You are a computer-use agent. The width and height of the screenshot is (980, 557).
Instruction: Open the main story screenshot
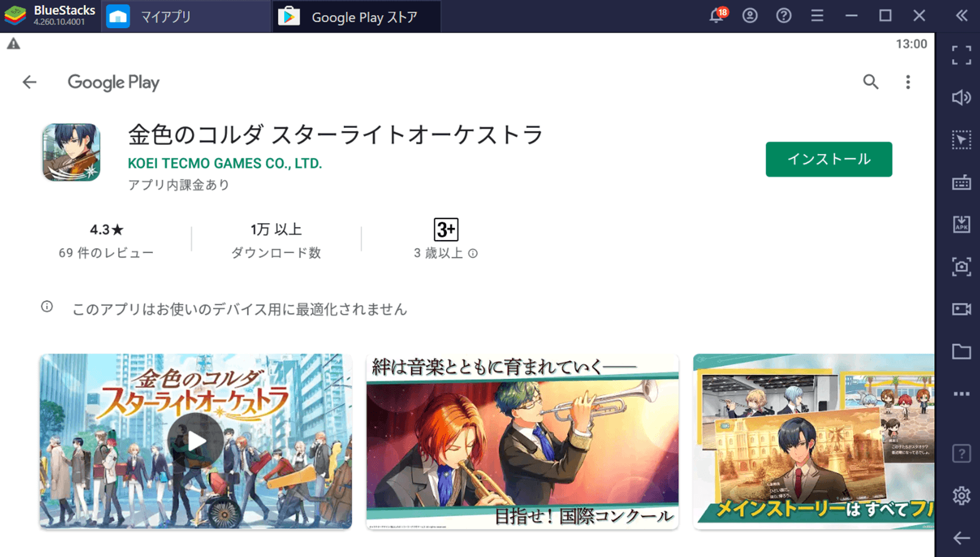coord(813,441)
